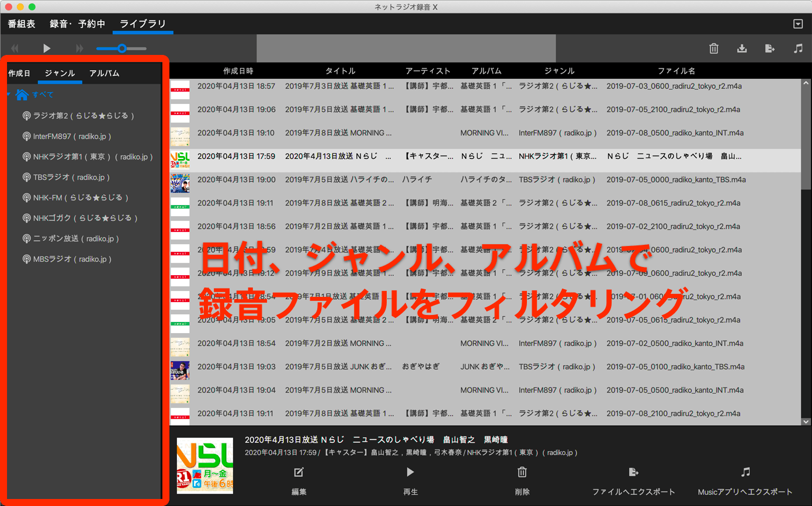Click the trash icon in the top toolbar
812x506 pixels.
click(x=713, y=49)
